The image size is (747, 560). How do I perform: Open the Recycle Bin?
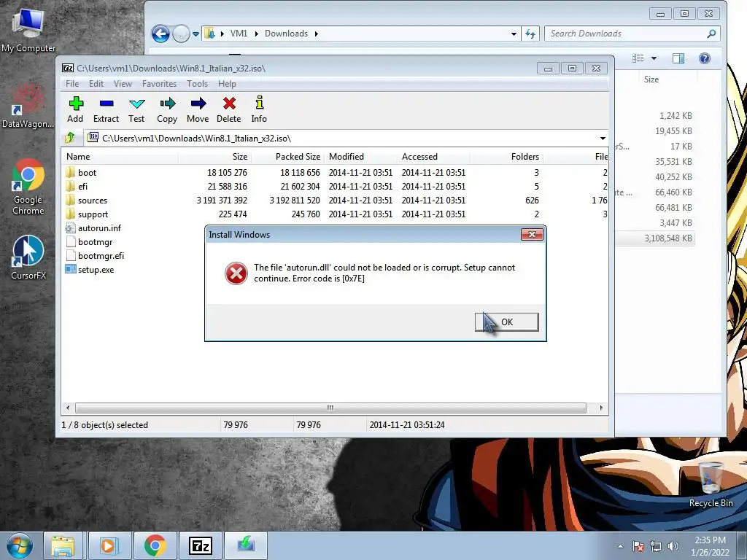711,484
